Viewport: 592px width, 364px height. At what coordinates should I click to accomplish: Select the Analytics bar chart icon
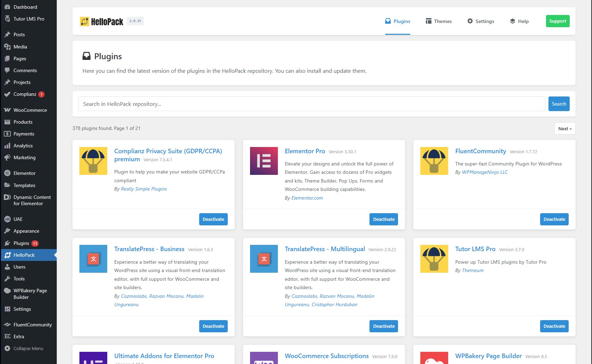coord(7,146)
